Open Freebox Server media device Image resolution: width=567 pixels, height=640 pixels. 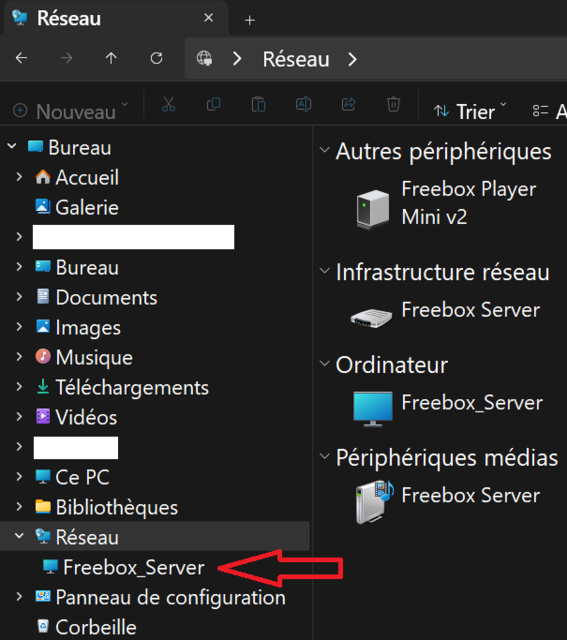click(447, 500)
